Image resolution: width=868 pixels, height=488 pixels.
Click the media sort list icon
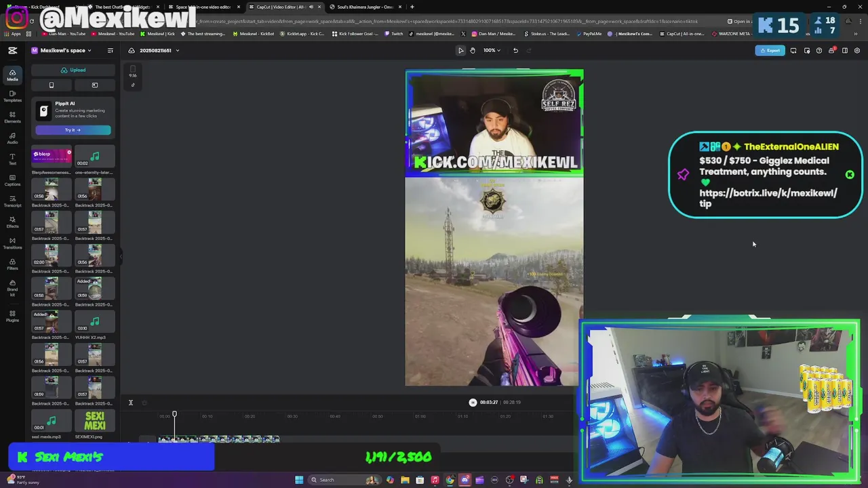110,50
